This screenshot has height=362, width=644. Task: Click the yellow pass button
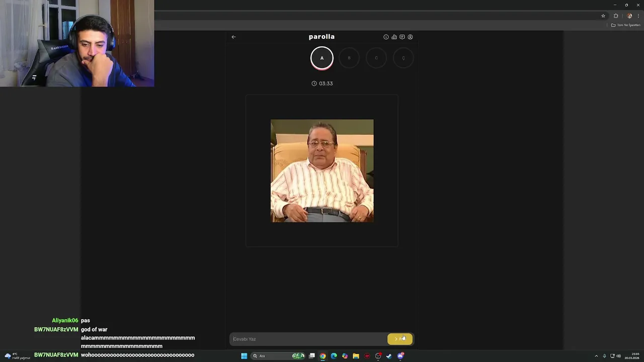(400, 339)
